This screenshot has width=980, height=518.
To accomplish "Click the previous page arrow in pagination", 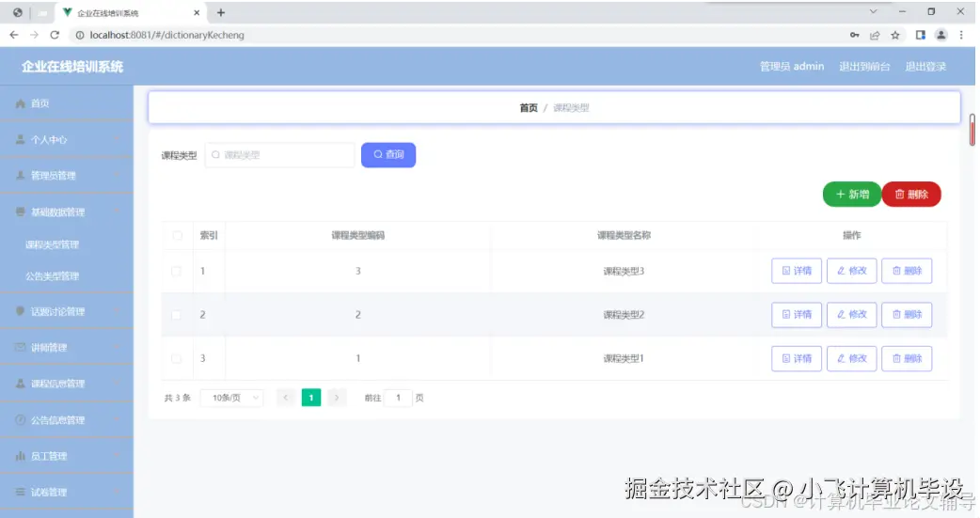I will pos(286,398).
